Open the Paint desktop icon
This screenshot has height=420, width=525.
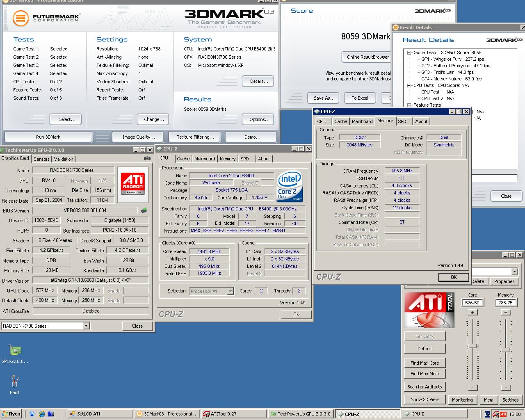click(x=15, y=385)
